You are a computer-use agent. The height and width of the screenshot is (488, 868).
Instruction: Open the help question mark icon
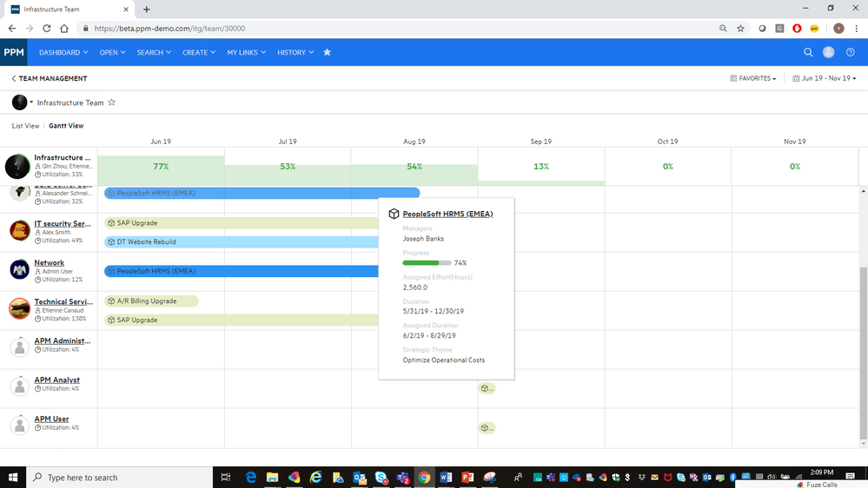pyautogui.click(x=851, y=53)
